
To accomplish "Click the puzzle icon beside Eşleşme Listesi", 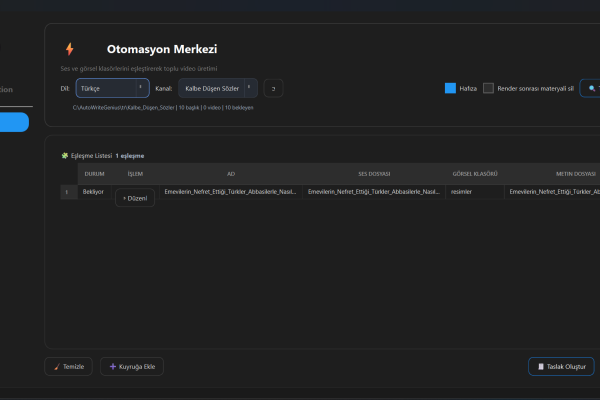I will (x=65, y=156).
